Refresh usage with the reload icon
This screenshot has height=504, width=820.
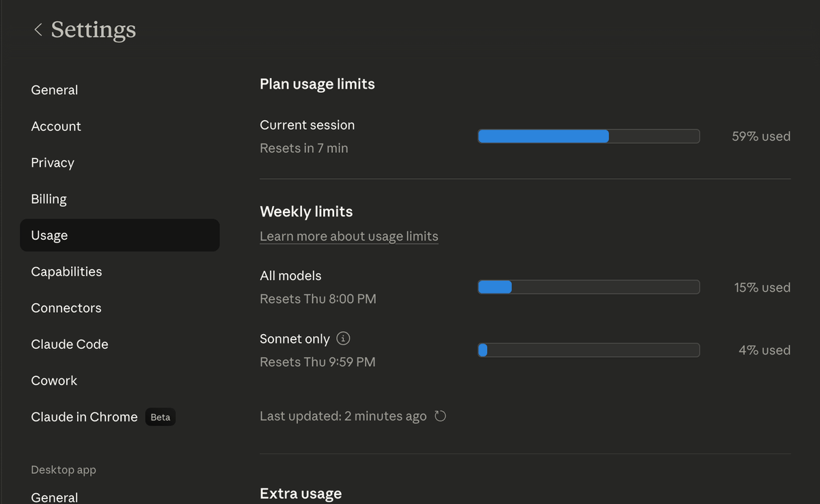tap(440, 416)
